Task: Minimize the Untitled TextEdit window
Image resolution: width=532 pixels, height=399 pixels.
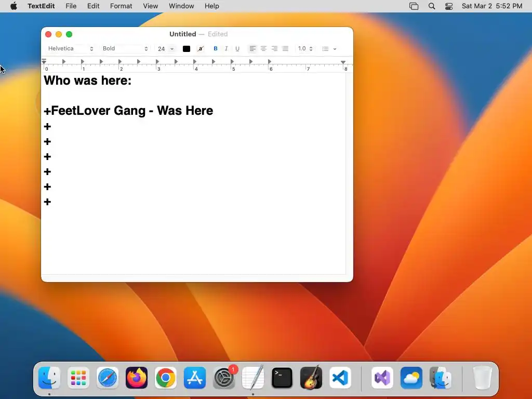Action: [x=59, y=34]
